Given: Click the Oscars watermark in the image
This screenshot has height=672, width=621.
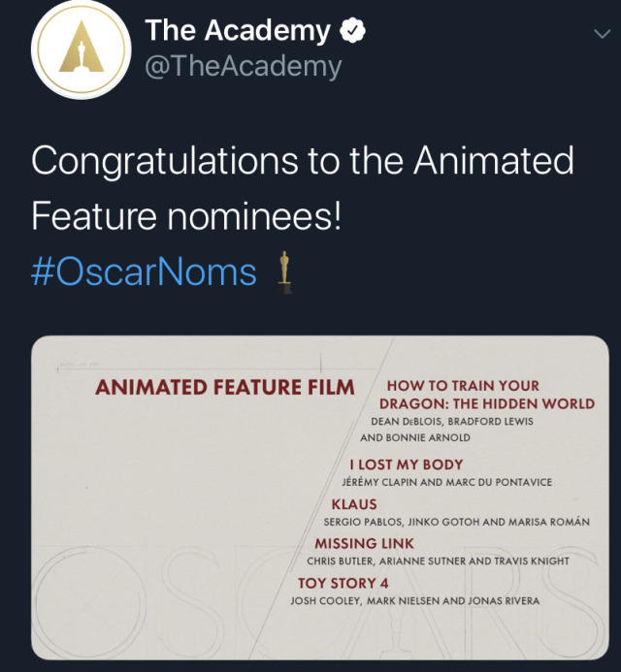Looking at the screenshot, I should [x=320, y=600].
